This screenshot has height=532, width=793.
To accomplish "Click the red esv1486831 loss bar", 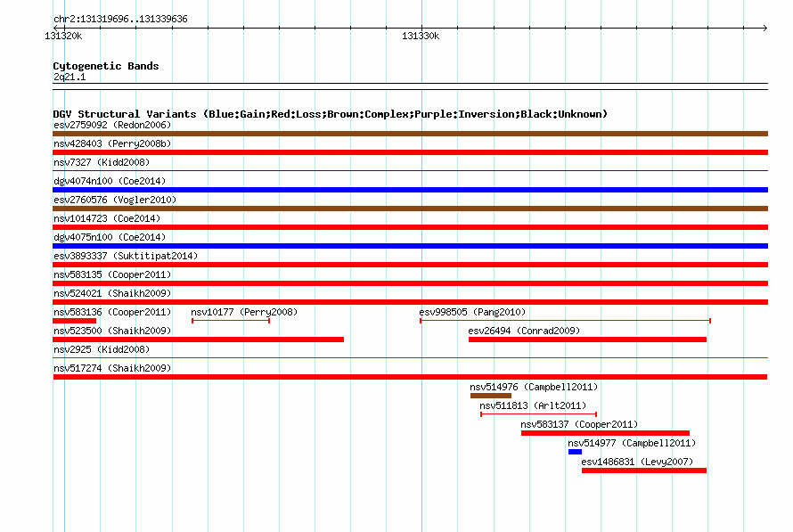I will tap(644, 471).
